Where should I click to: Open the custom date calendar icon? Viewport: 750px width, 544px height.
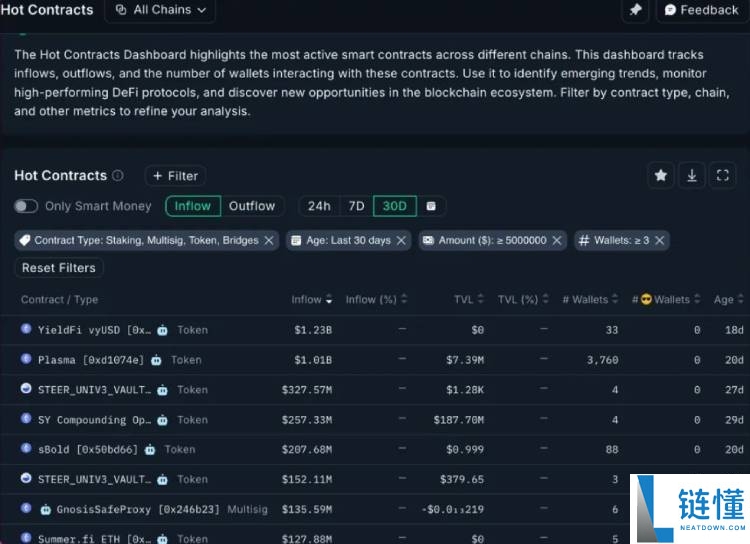point(431,206)
